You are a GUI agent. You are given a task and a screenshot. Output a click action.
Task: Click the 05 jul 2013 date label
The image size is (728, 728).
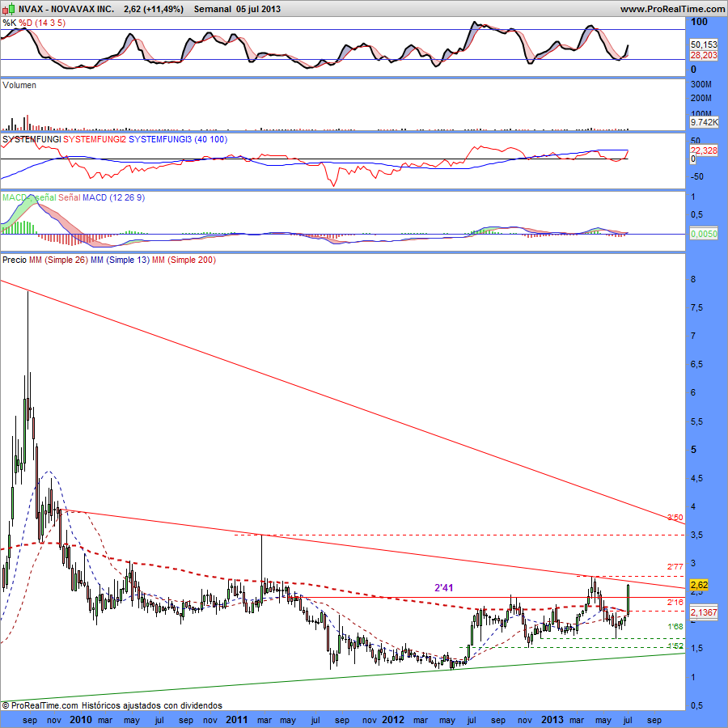[x=258, y=9]
